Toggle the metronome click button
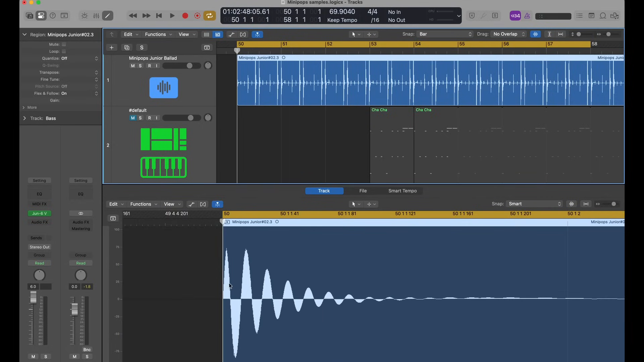The width and height of the screenshot is (644, 362). (x=527, y=16)
